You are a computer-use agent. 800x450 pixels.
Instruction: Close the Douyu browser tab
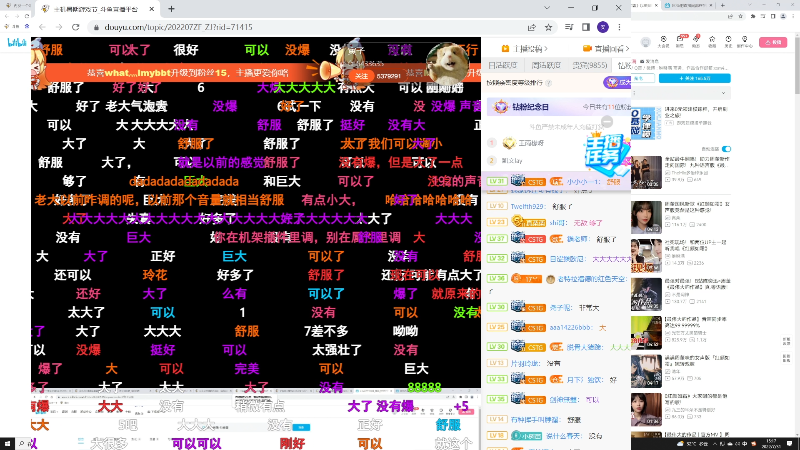click(152, 9)
